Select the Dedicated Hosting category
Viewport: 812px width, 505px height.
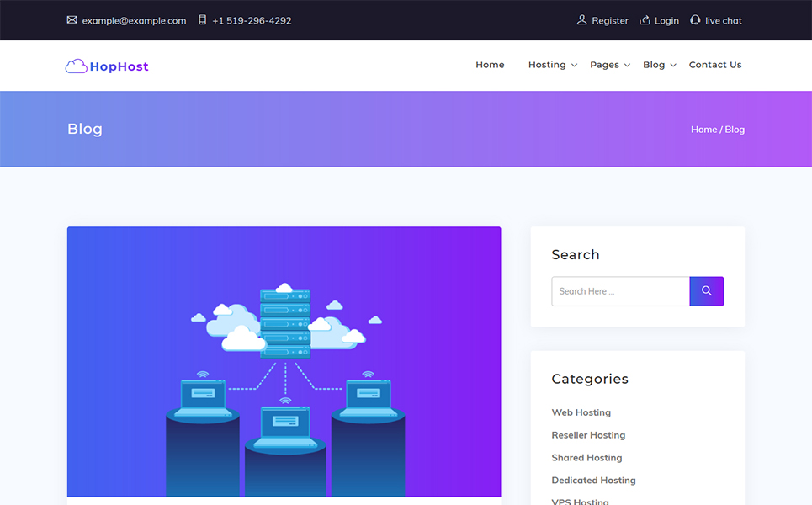pyautogui.click(x=593, y=481)
